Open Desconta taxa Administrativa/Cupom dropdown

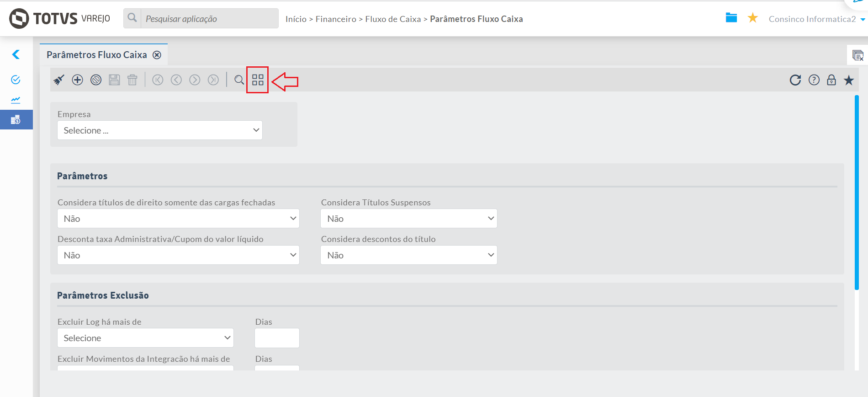click(178, 255)
